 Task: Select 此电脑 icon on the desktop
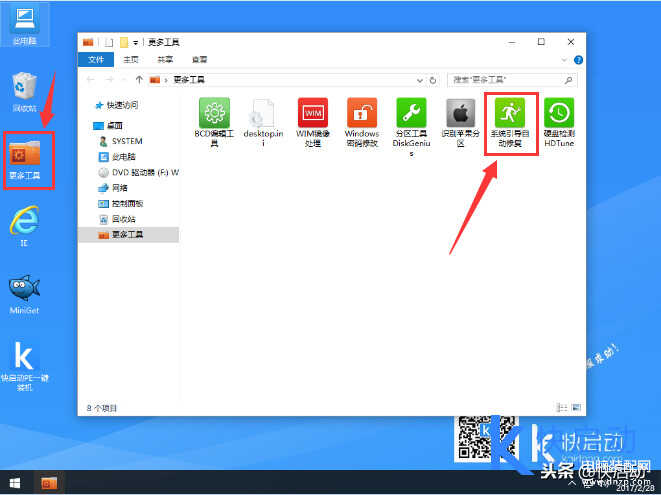pos(24,24)
